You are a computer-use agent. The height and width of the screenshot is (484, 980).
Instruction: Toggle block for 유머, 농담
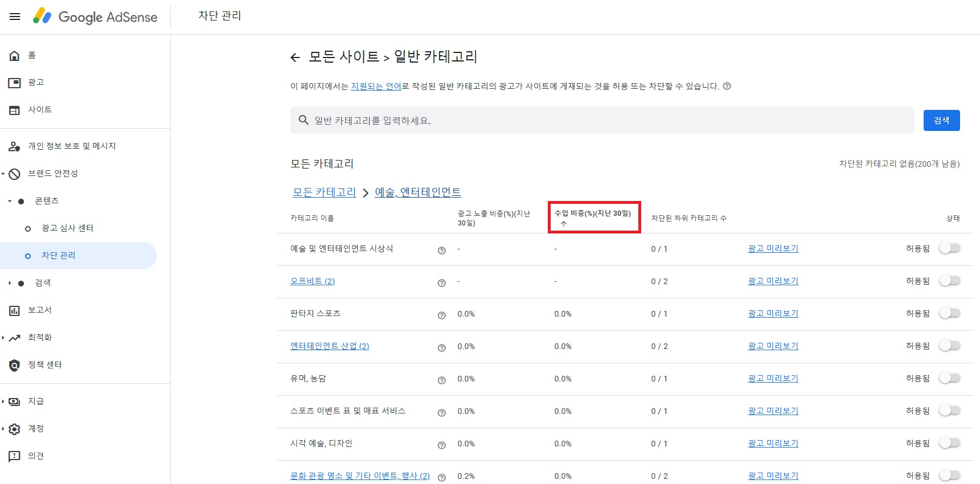click(949, 378)
